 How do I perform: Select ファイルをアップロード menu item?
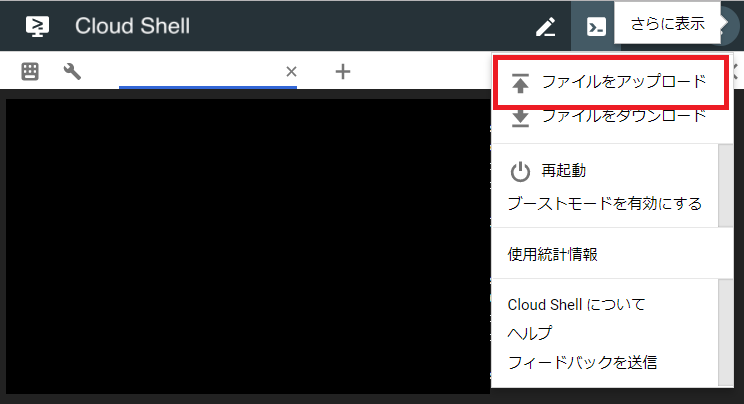point(610,82)
